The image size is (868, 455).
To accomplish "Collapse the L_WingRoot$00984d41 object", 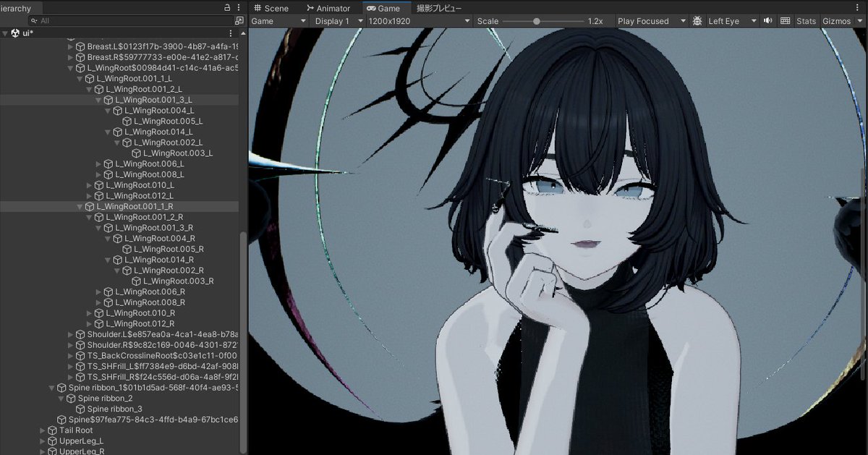I will [x=70, y=68].
